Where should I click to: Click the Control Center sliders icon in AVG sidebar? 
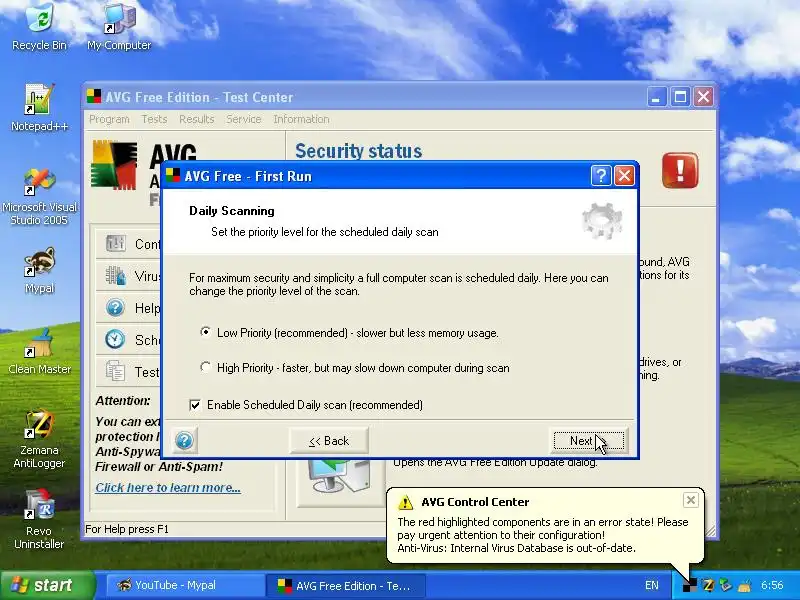(116, 243)
